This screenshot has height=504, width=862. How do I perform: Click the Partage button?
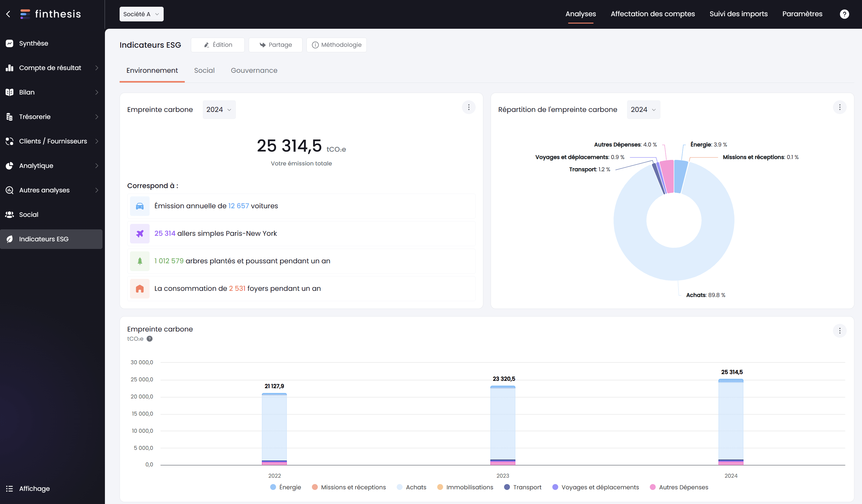coord(275,45)
